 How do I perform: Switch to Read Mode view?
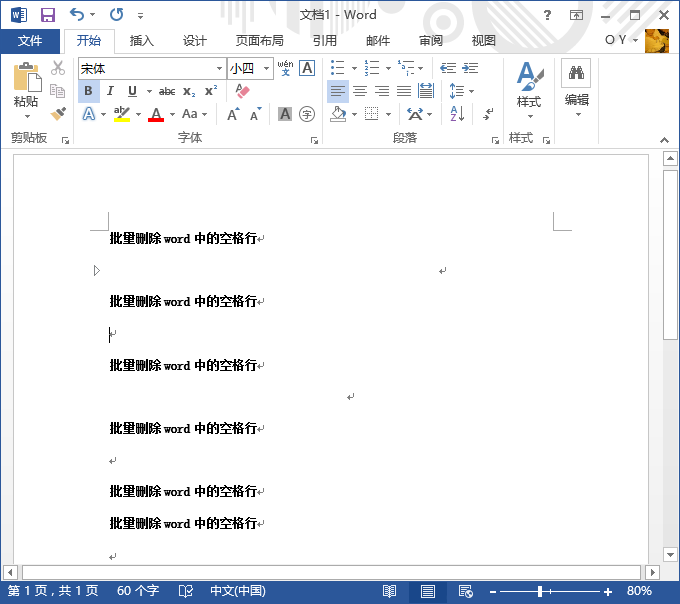tap(389, 591)
